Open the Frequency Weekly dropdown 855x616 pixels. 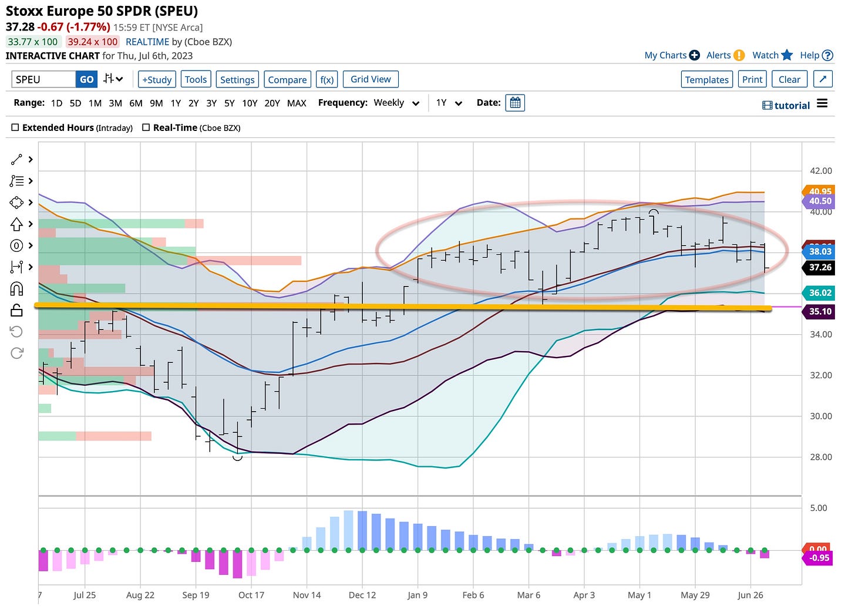[397, 103]
